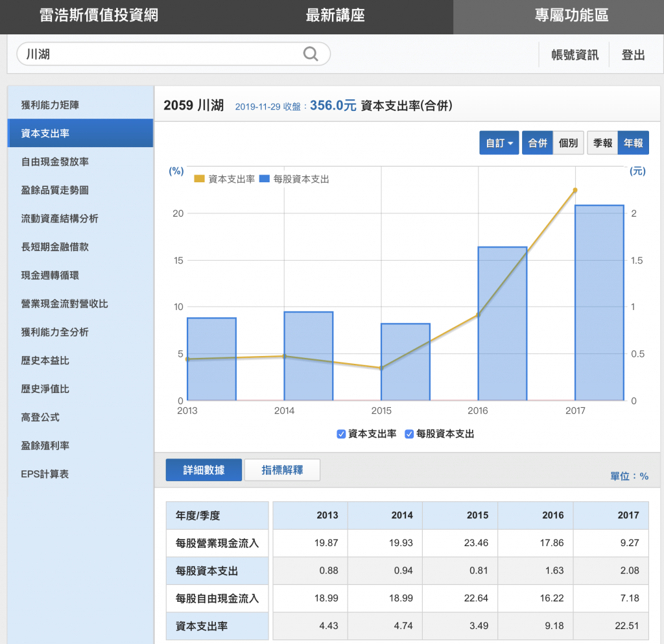
Task: Open 專屬功能區 in top navigation
Action: pyautogui.click(x=571, y=16)
